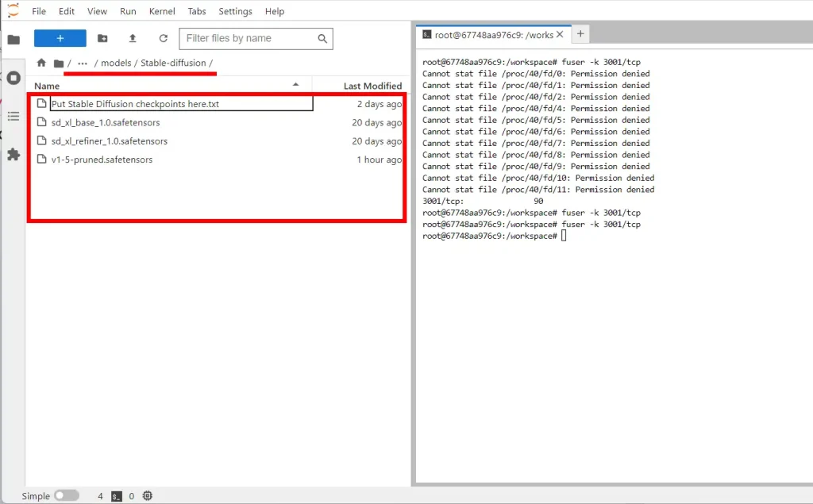Click the Filter files by name field
The image size is (813, 504).
click(x=249, y=38)
